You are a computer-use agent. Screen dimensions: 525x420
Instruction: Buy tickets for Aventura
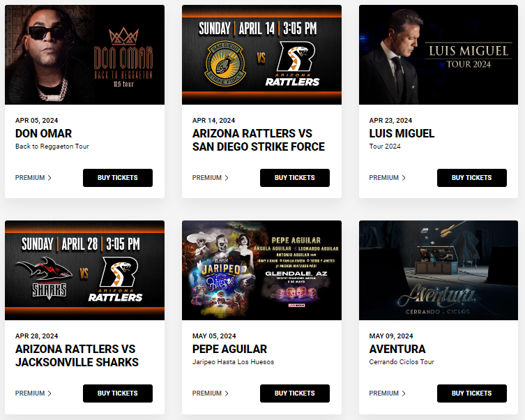click(x=472, y=393)
